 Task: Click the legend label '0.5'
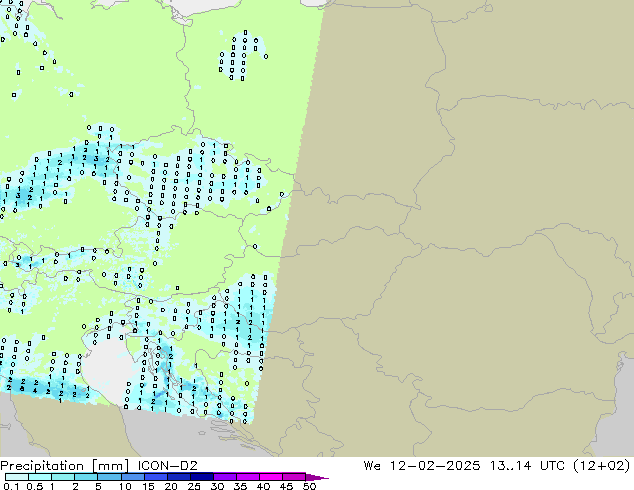coord(35,486)
